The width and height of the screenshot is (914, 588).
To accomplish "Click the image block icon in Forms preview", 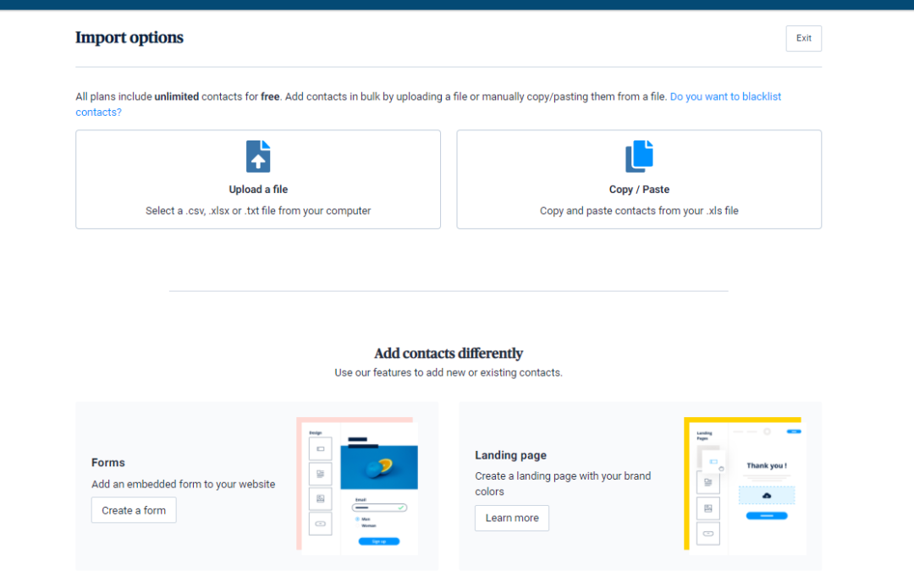I will (320, 498).
